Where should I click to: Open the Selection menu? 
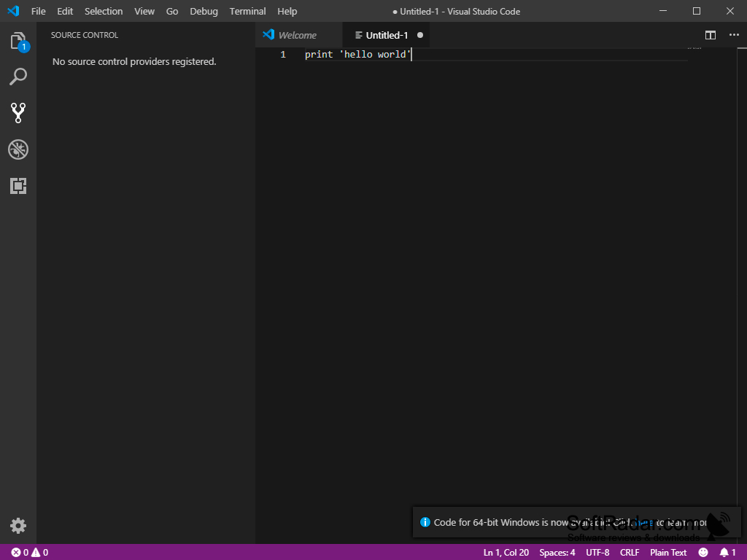(x=104, y=11)
